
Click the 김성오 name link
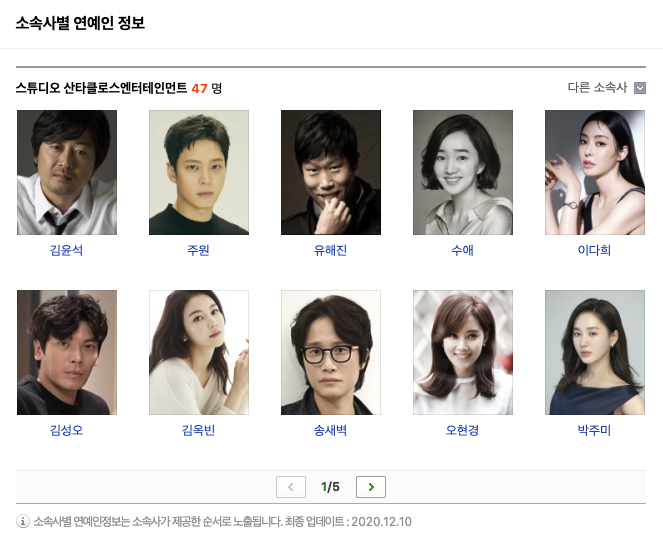66,430
